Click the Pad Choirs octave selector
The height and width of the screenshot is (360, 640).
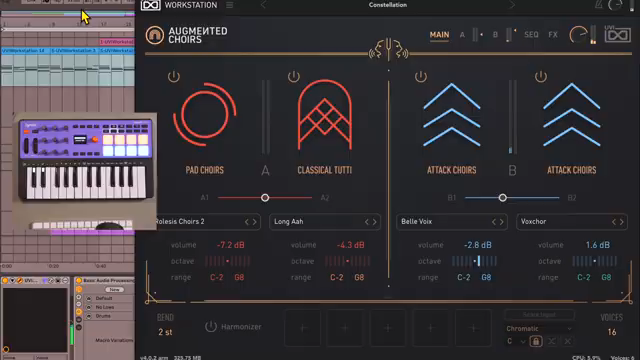[x=227, y=261]
